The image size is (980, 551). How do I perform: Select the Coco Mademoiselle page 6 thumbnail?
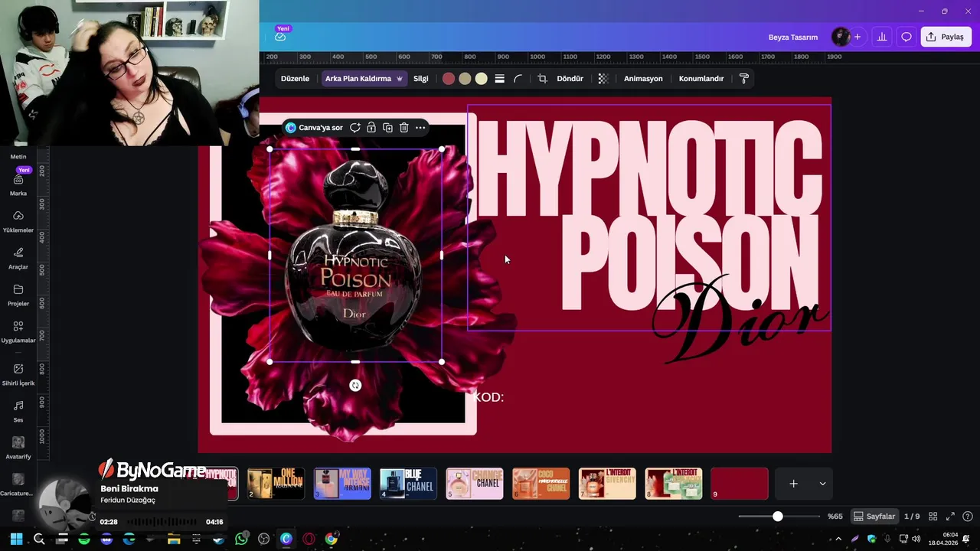[x=541, y=484]
